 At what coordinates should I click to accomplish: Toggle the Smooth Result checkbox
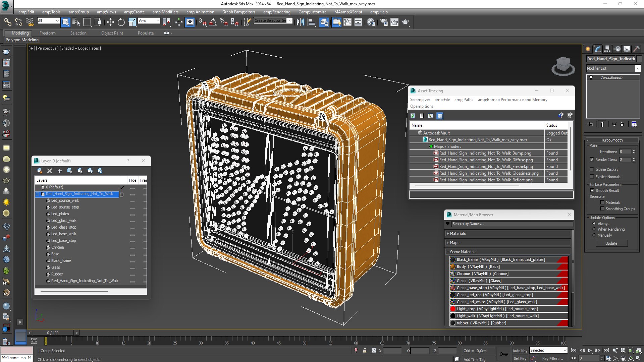pyautogui.click(x=592, y=190)
